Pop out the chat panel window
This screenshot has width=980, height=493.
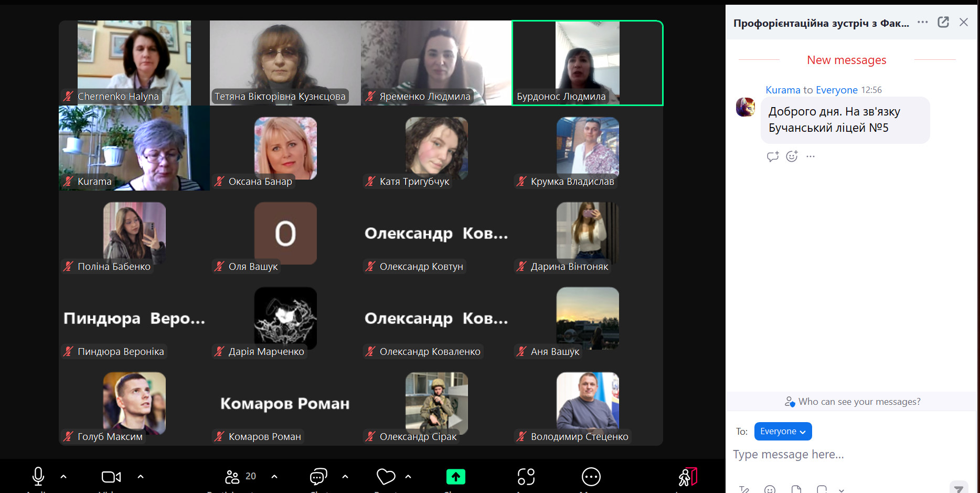pos(943,22)
